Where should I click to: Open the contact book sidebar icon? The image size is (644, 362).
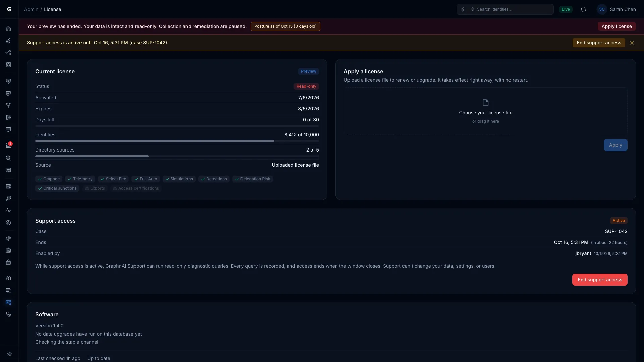pos(8,65)
